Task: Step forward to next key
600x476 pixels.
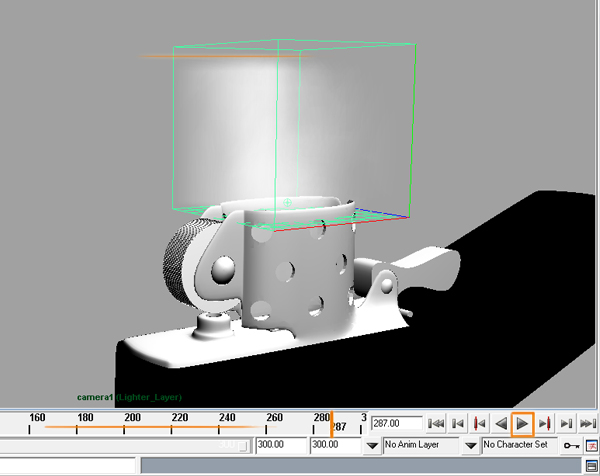Action: click(544, 424)
